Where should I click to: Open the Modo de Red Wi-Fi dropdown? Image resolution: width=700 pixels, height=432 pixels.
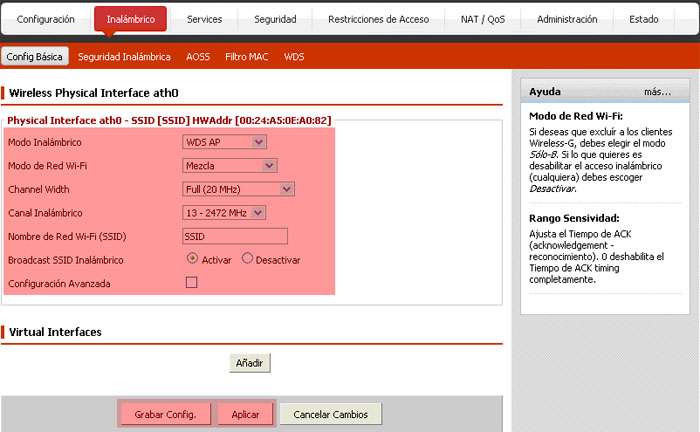[x=229, y=165]
